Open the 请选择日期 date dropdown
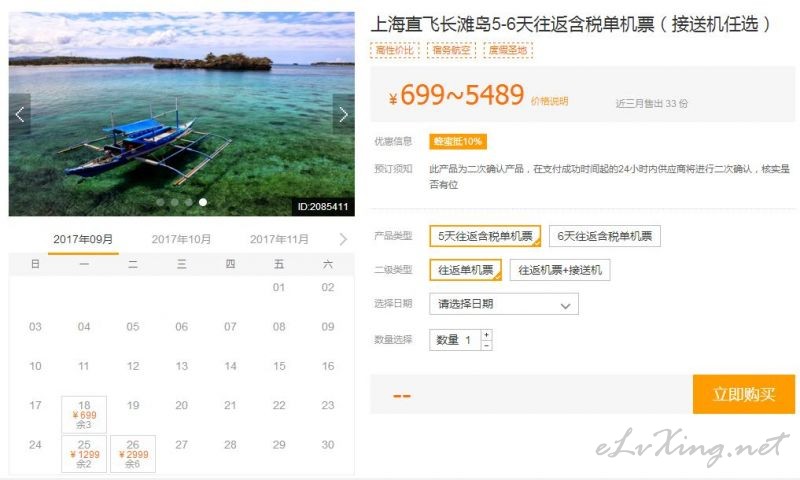 [x=504, y=304]
